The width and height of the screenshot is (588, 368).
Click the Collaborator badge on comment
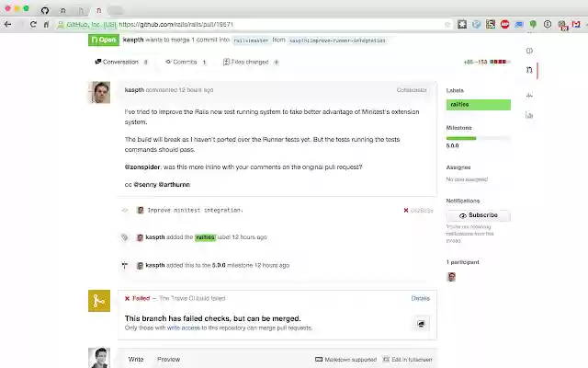pos(412,90)
